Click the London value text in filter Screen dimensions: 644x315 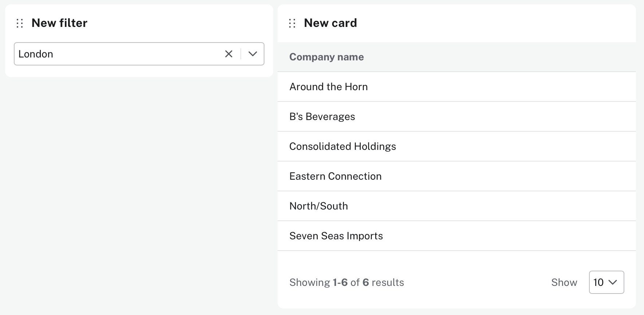point(36,54)
